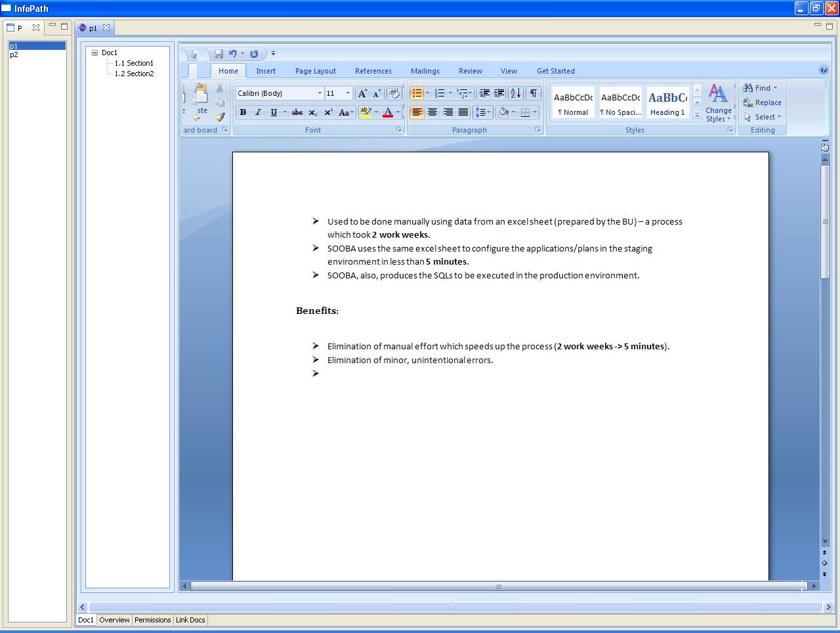Center the text

point(432,112)
